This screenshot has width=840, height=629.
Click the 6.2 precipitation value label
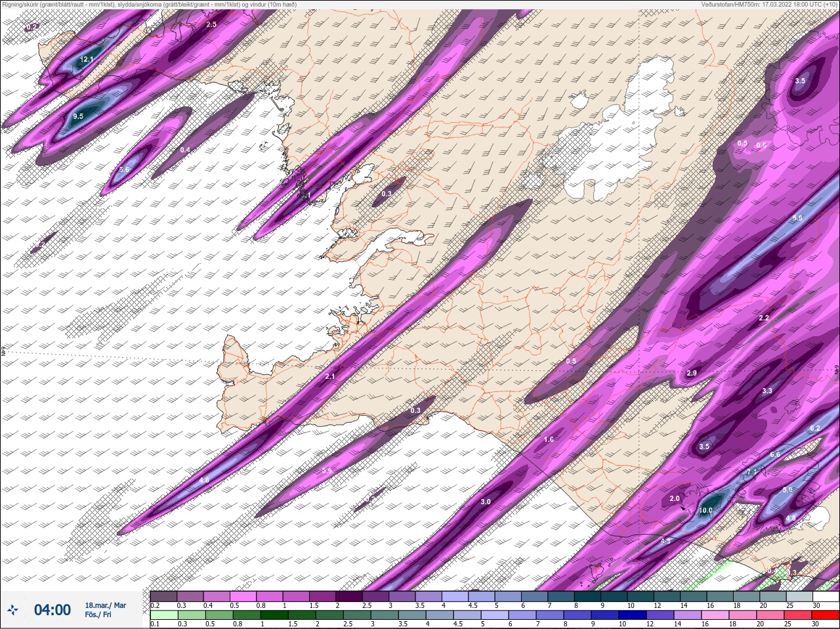816,428
